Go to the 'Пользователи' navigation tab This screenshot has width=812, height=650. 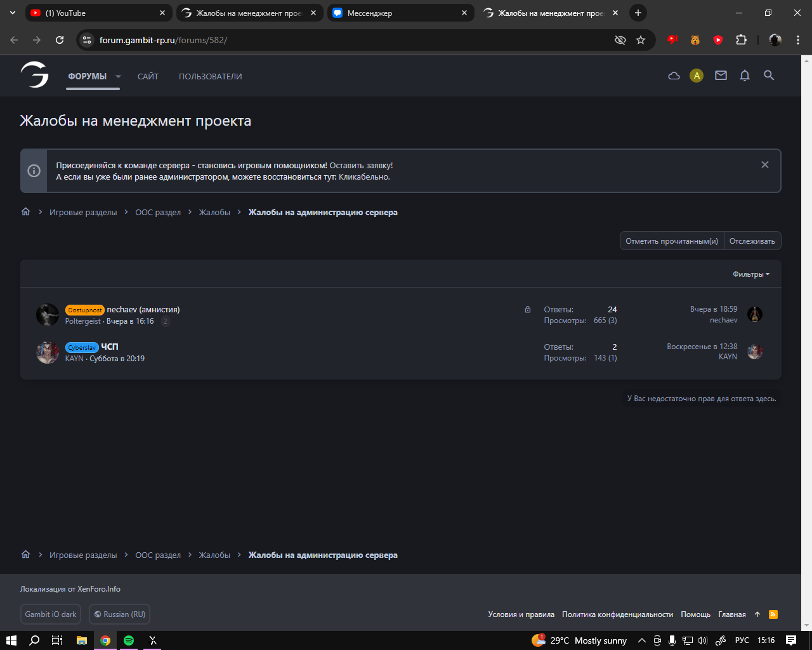[210, 76]
